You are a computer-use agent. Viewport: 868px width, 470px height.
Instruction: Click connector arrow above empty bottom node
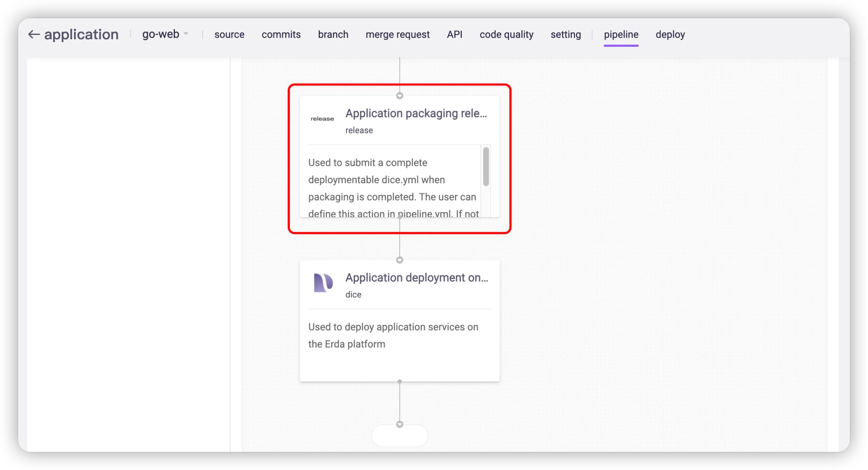coord(400,424)
